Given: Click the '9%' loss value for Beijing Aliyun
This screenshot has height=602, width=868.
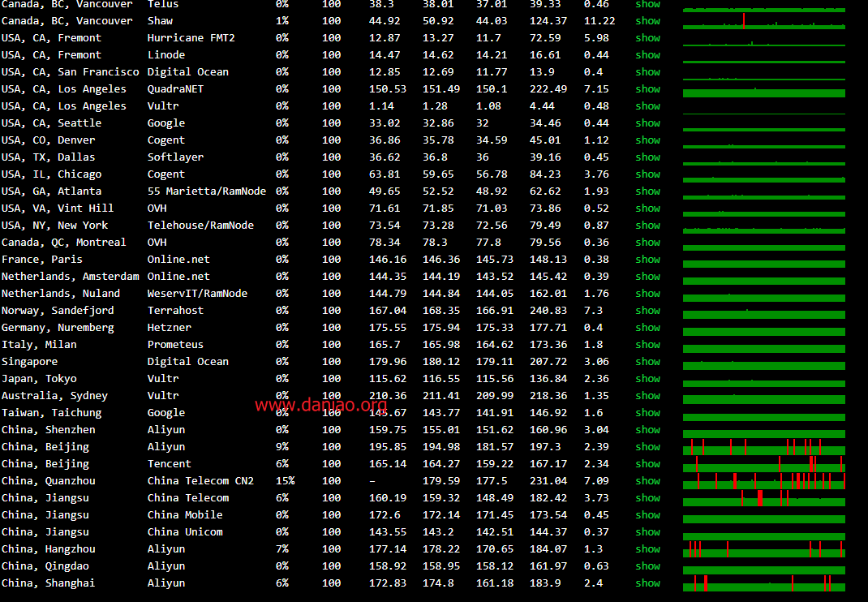Looking at the screenshot, I should (281, 447).
